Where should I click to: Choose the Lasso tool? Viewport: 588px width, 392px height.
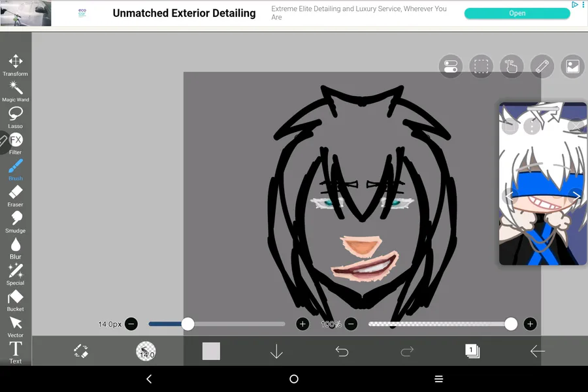tap(16, 118)
